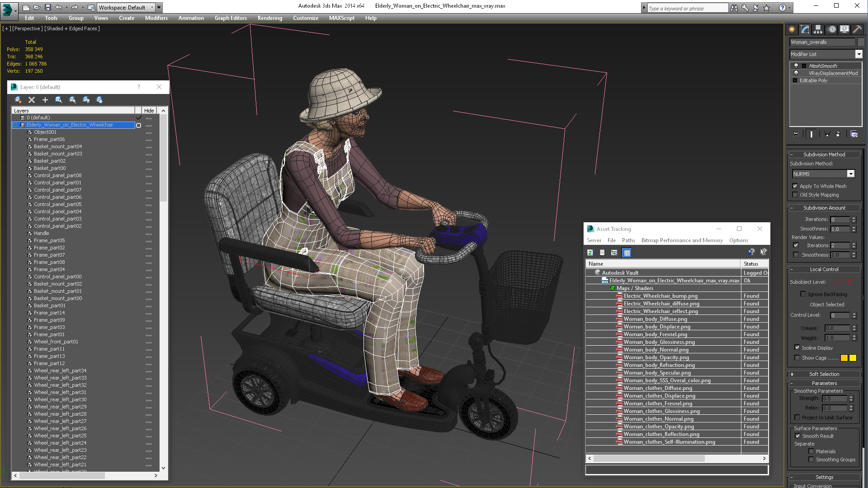The height and width of the screenshot is (488, 868).
Task: Click the Pin Stack icon below modifier stack
Action: [796, 134]
